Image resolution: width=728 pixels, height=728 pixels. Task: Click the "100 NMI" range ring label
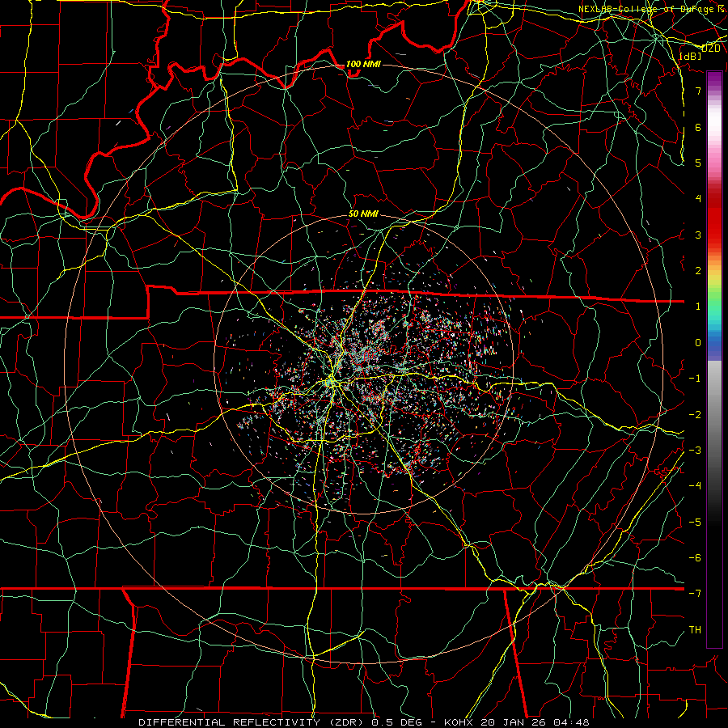point(363,64)
